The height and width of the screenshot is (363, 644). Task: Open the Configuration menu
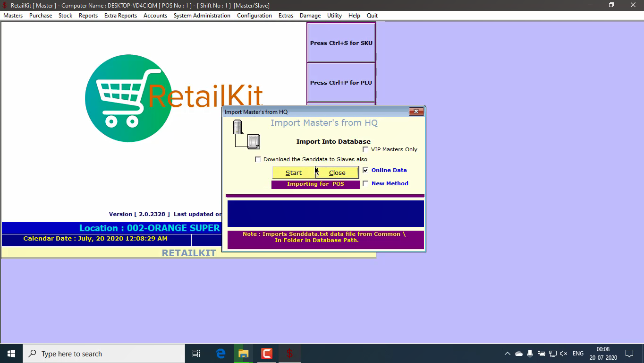coord(254,16)
